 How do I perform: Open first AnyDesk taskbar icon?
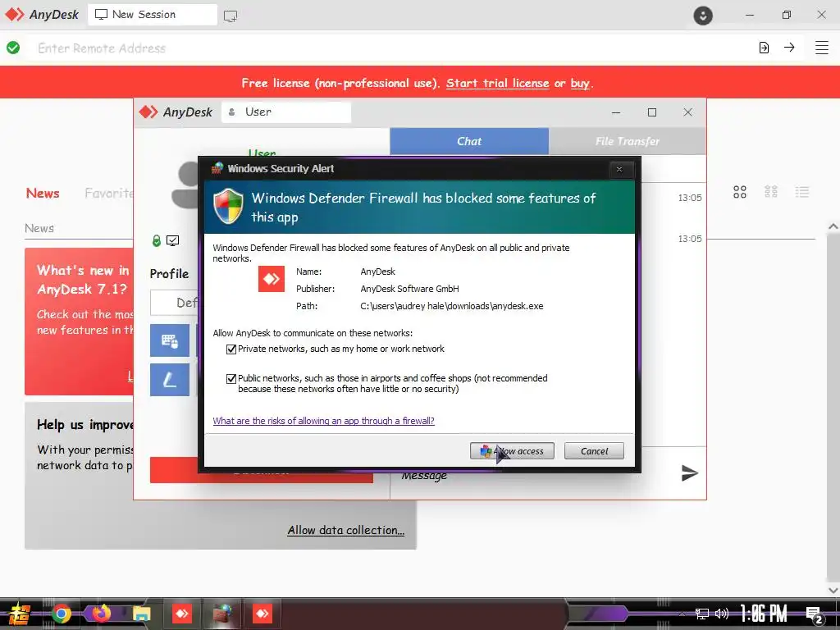click(x=181, y=614)
